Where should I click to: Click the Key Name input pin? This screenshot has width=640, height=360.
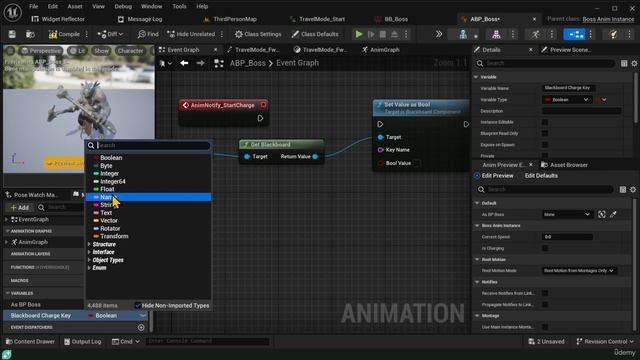380,150
